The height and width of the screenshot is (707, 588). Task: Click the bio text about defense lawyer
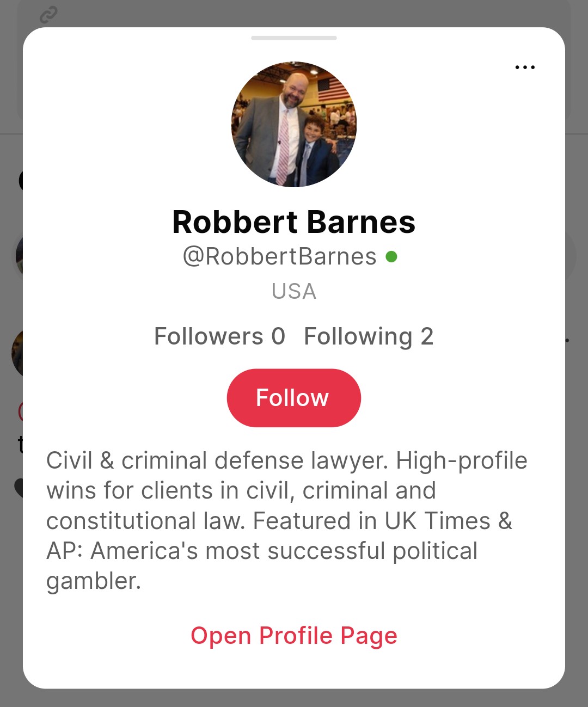coord(286,520)
